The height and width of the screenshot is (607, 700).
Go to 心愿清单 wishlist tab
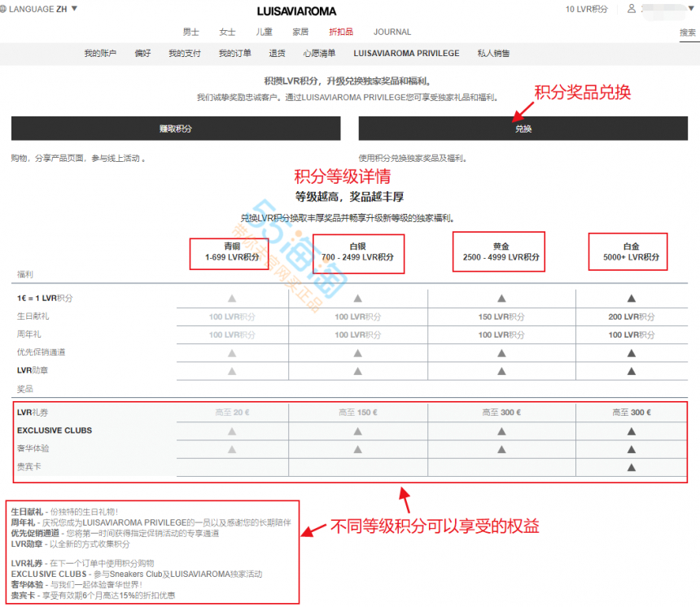(319, 54)
